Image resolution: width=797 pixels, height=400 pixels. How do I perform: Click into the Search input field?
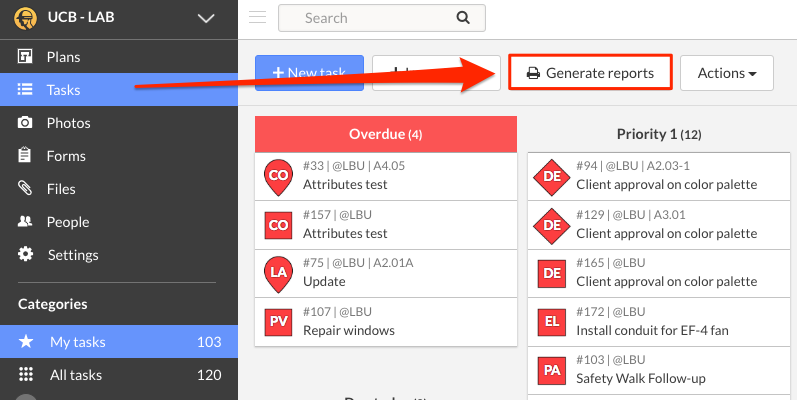(370, 18)
